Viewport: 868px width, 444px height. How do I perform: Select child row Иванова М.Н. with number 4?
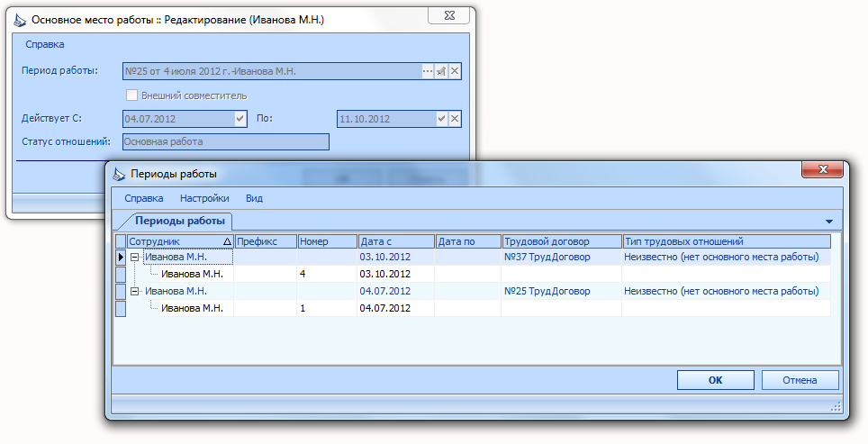click(192, 274)
